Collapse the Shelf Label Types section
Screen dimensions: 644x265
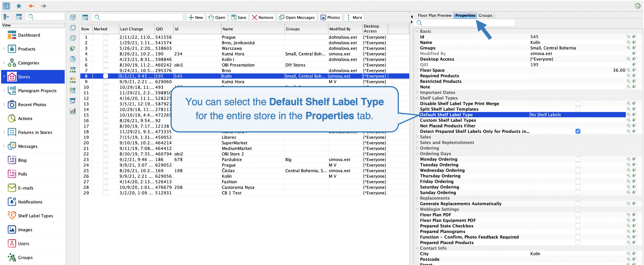417,98
